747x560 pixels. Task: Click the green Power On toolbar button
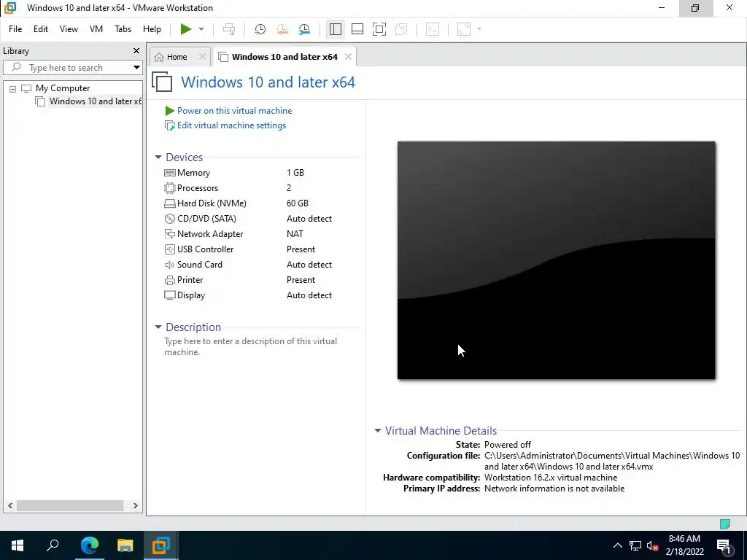pyautogui.click(x=186, y=29)
